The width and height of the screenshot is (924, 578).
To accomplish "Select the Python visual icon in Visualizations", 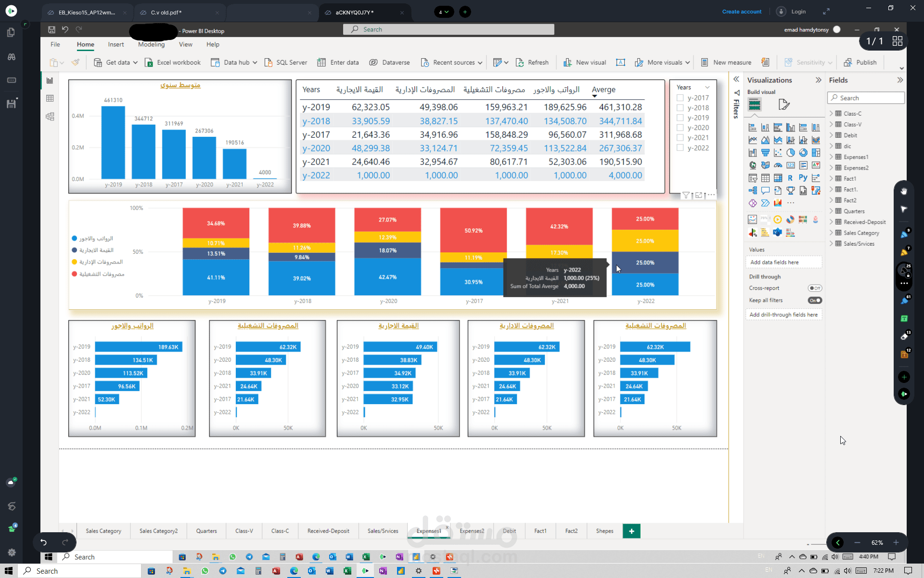I will tap(803, 178).
